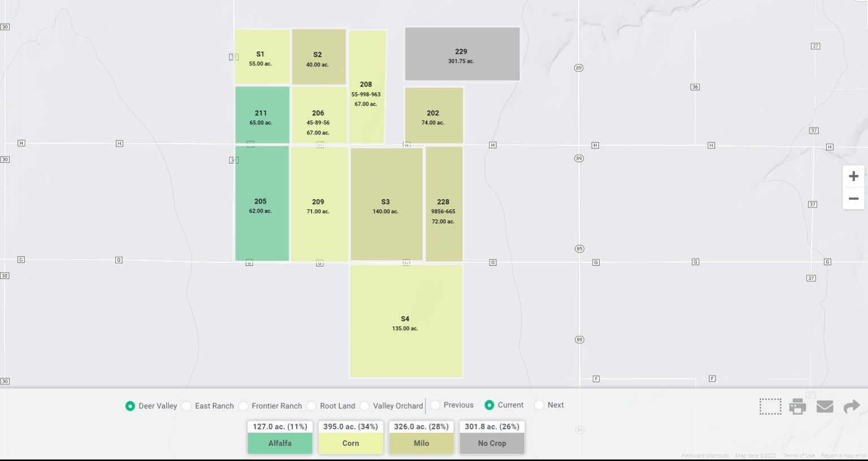Select field 229 on the map
The height and width of the screenshot is (461, 868).
pos(462,54)
